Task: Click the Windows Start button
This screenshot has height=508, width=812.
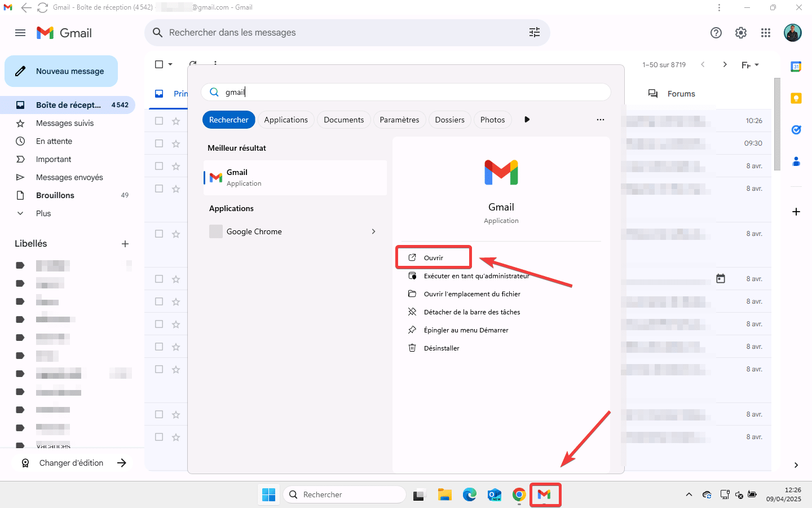Action: point(269,494)
